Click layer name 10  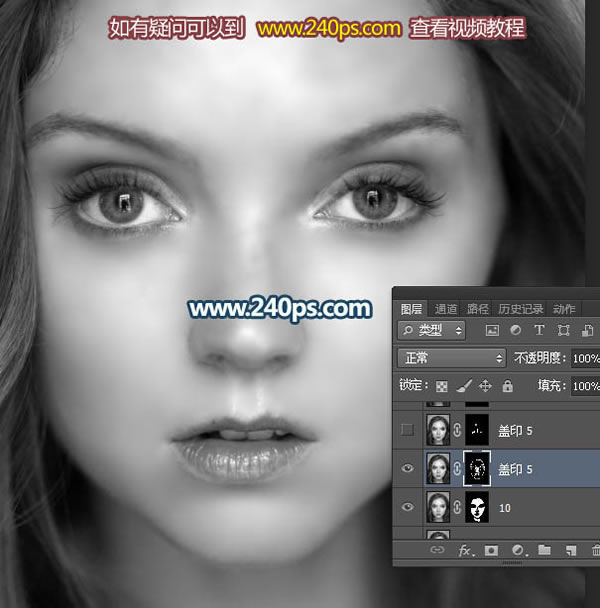tap(505, 508)
